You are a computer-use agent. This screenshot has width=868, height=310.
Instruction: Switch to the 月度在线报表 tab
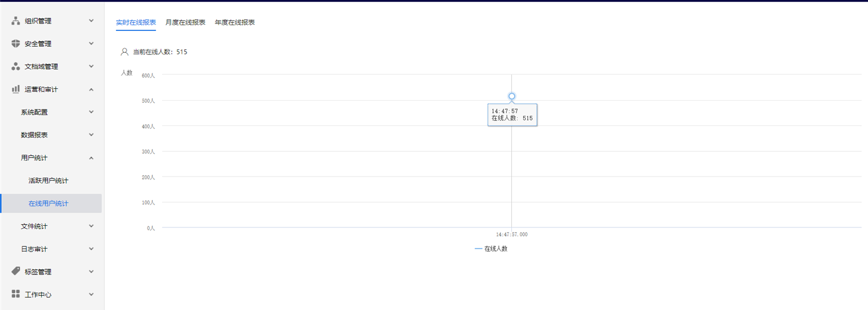pos(186,22)
